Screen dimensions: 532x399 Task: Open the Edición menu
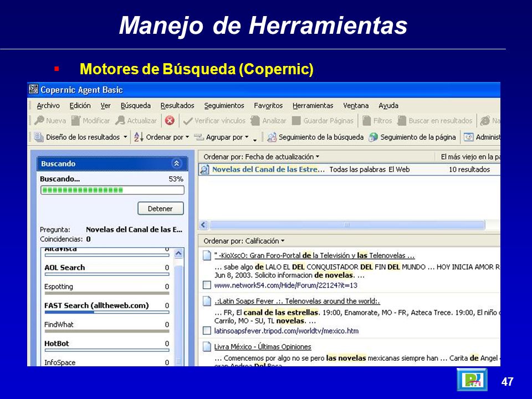[x=80, y=105]
